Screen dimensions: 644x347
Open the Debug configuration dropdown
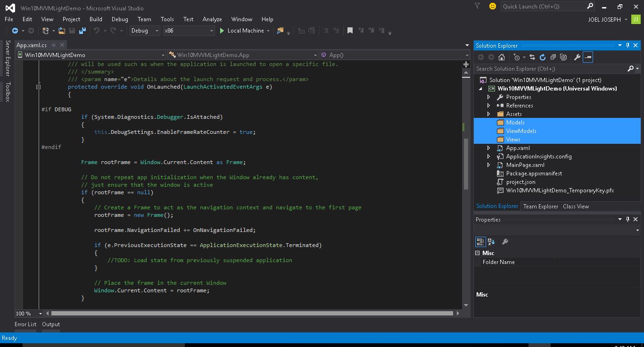(145, 31)
